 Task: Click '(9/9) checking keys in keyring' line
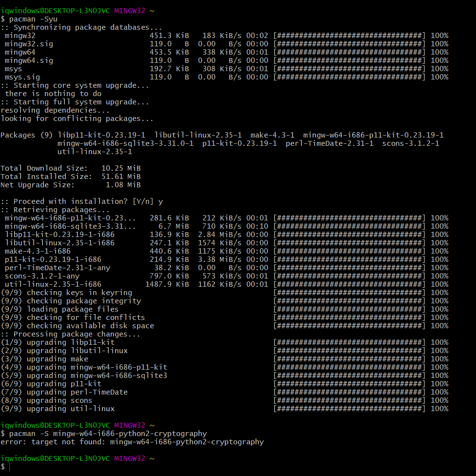(x=66, y=293)
